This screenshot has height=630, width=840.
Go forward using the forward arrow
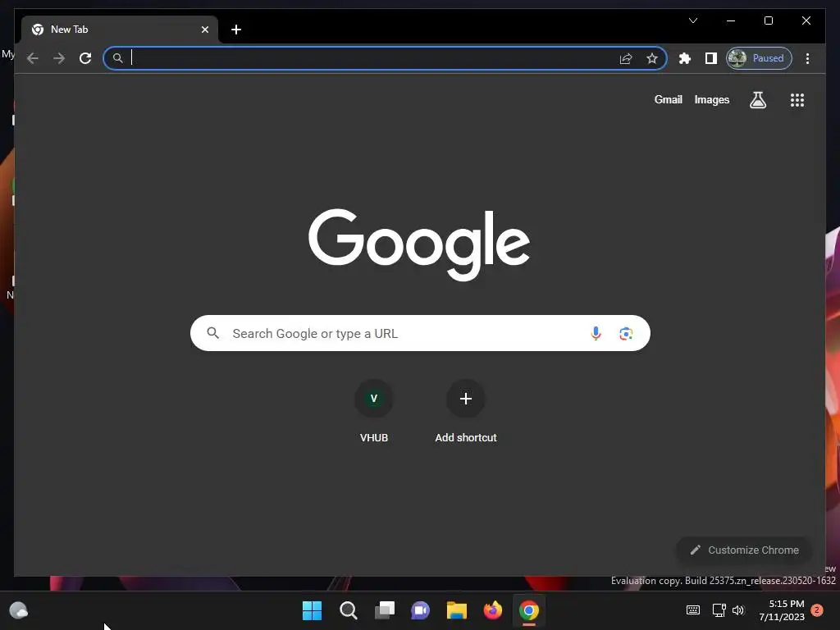tap(59, 58)
